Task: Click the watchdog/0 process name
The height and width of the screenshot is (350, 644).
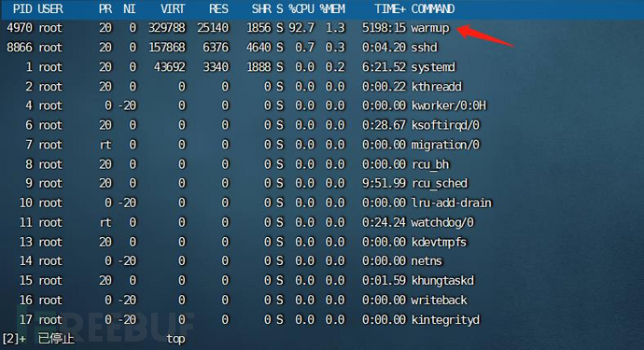Action: [442, 222]
